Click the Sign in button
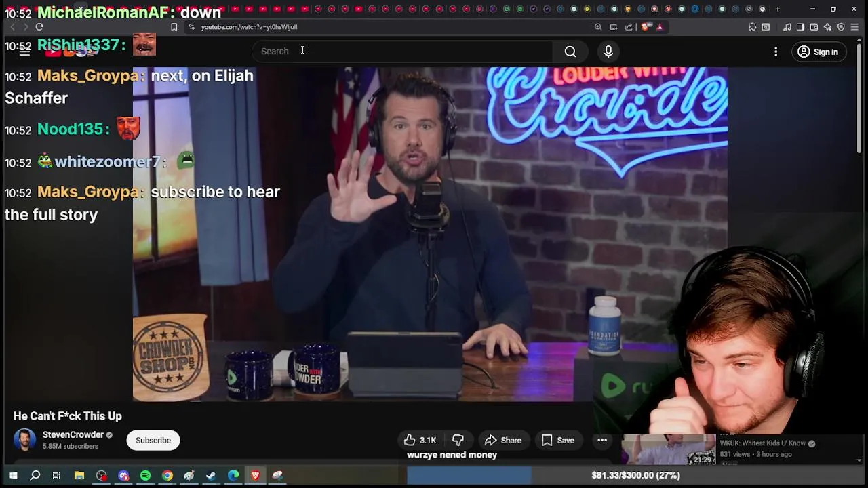 [818, 52]
